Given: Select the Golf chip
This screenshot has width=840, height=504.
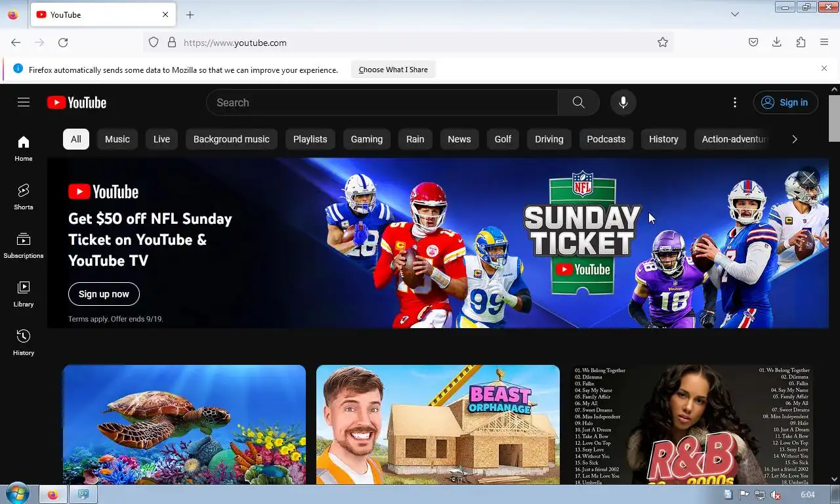Looking at the screenshot, I should [x=503, y=139].
